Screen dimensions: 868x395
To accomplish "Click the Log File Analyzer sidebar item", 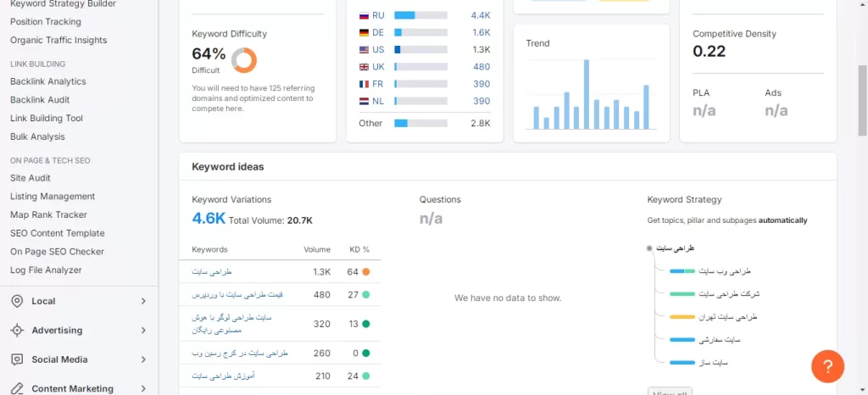I will tap(46, 270).
